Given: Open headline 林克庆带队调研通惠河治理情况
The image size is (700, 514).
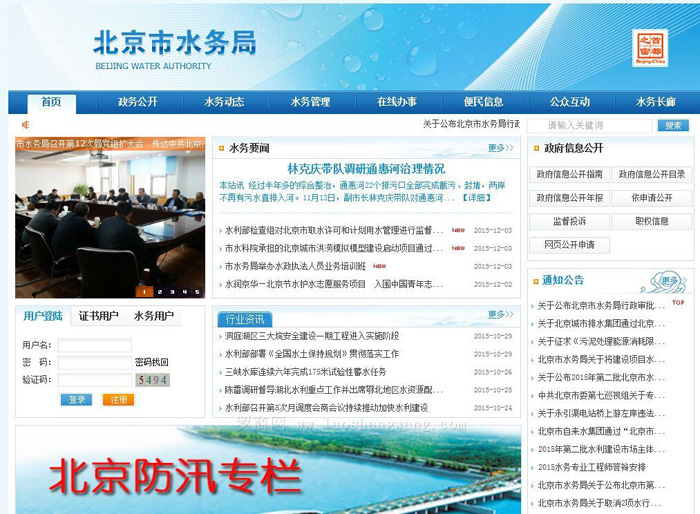Looking at the screenshot, I should (x=366, y=169).
